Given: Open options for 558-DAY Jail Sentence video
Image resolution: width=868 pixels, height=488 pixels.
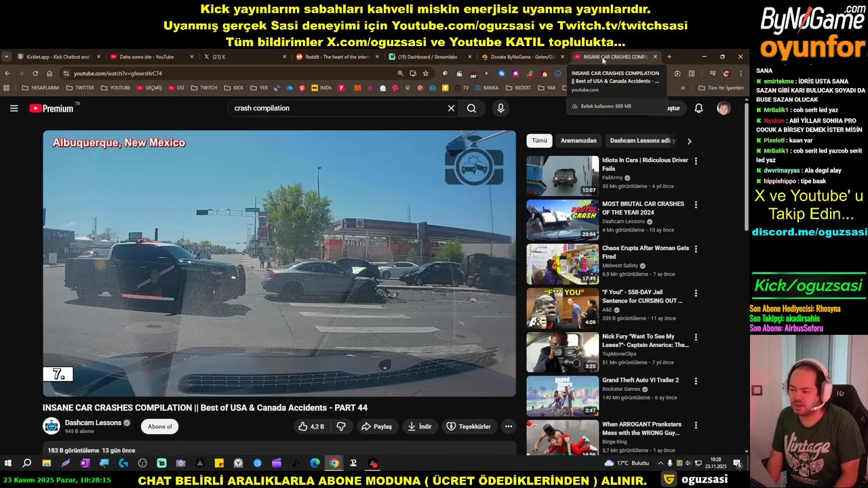Looking at the screenshot, I should tap(696, 293).
